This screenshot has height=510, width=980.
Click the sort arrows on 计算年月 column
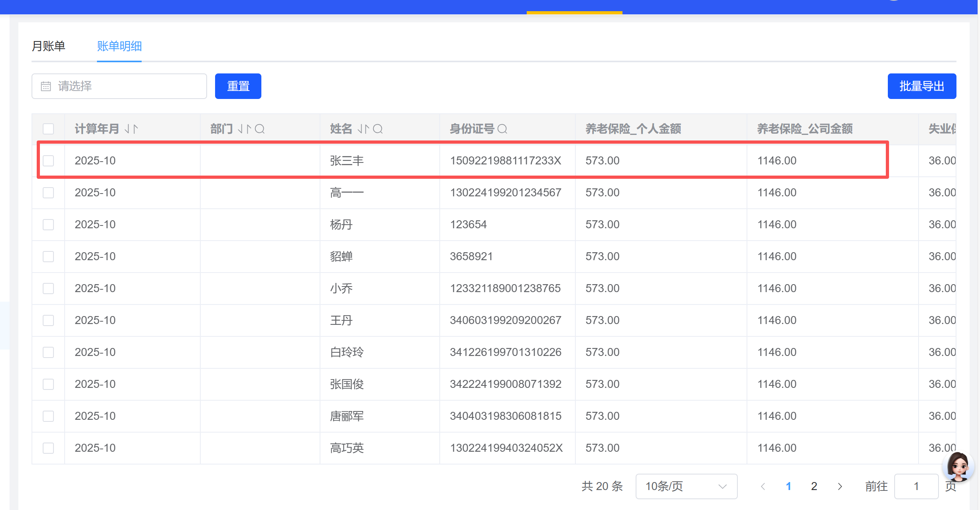(x=131, y=129)
